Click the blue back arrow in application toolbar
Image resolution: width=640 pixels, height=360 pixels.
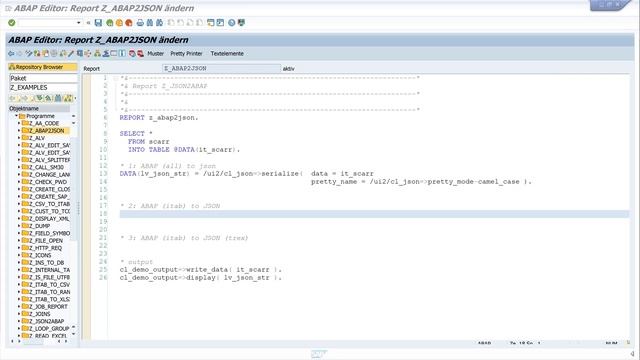(x=11, y=53)
